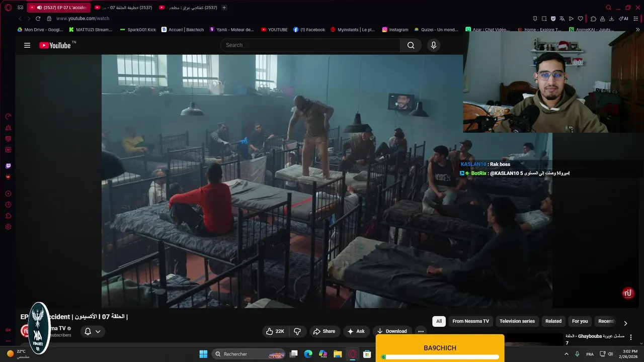Start YouTube voice search with microphone

pos(434,45)
